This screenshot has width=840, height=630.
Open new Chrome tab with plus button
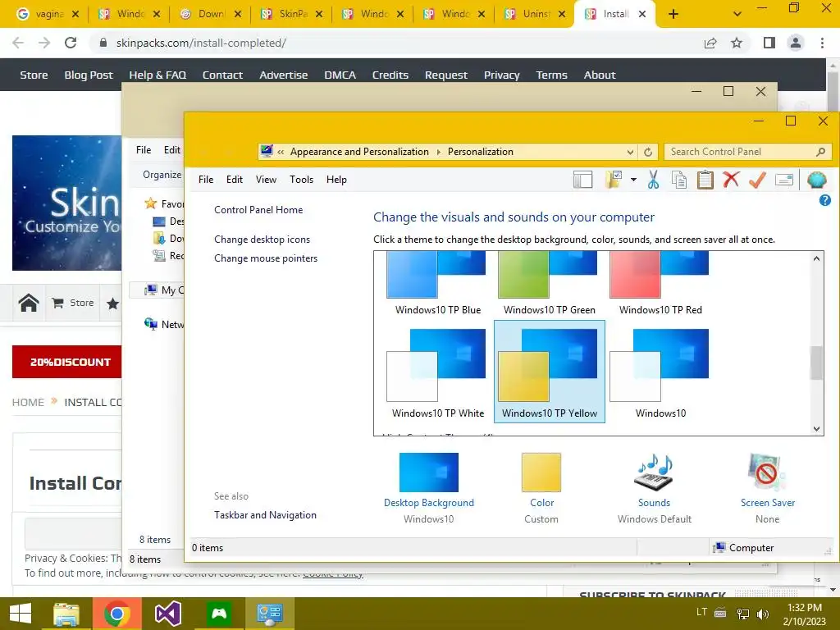tap(673, 15)
